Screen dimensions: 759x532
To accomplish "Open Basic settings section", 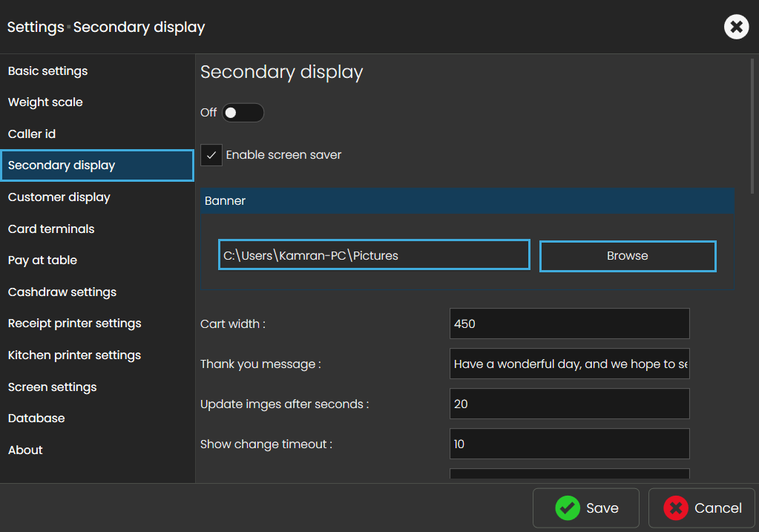I will (48, 71).
